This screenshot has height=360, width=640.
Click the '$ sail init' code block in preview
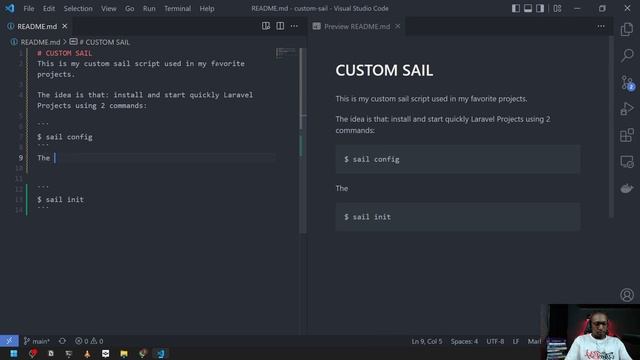(x=458, y=217)
